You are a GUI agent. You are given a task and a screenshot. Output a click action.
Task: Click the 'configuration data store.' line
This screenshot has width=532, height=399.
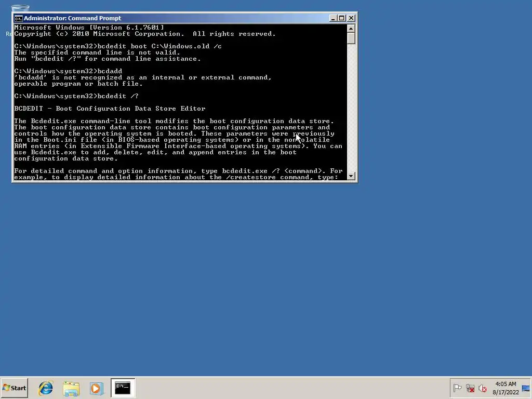66,158
